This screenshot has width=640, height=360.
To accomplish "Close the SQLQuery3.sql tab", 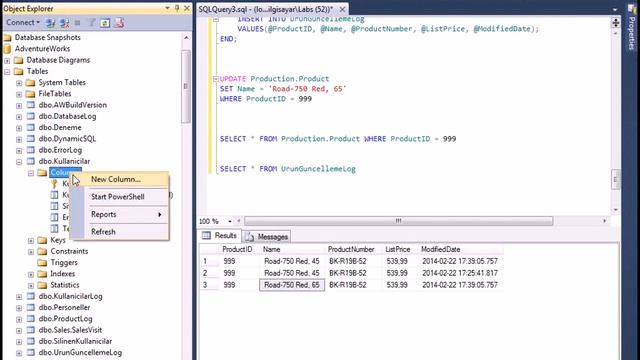I will coord(342,9).
